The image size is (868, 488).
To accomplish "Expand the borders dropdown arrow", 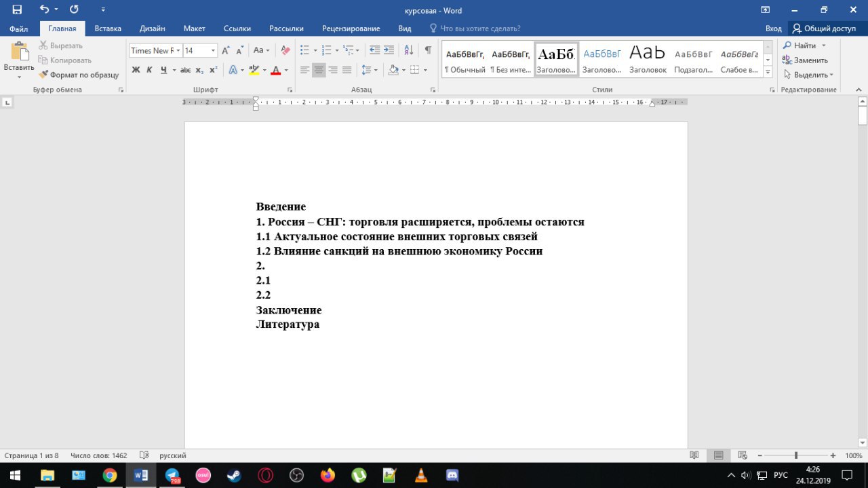I will 425,70.
